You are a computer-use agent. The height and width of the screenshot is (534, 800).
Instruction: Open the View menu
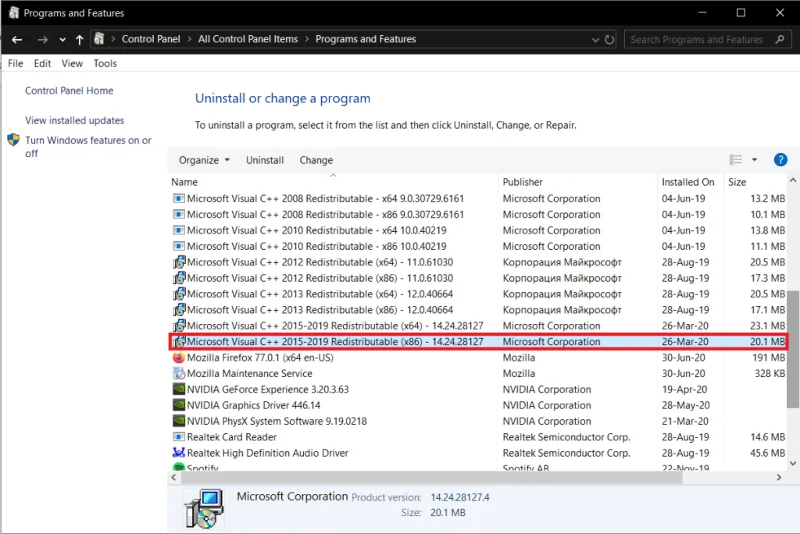[72, 63]
